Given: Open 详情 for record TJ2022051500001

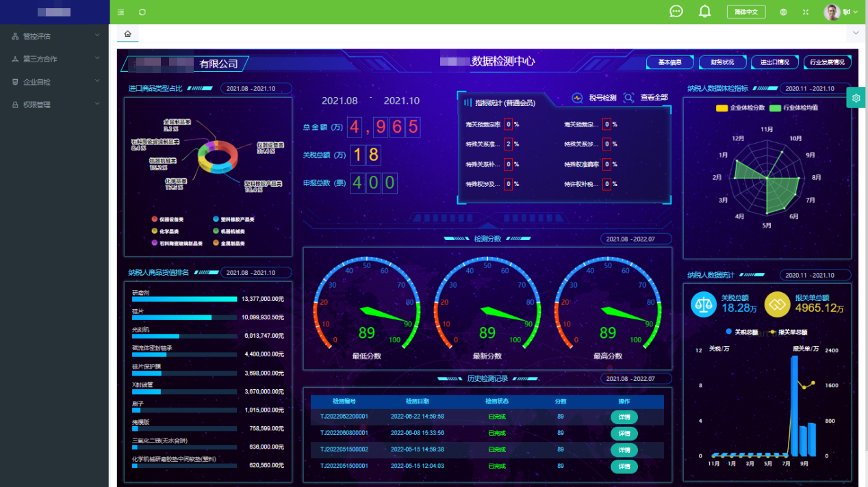Looking at the screenshot, I should [x=624, y=466].
